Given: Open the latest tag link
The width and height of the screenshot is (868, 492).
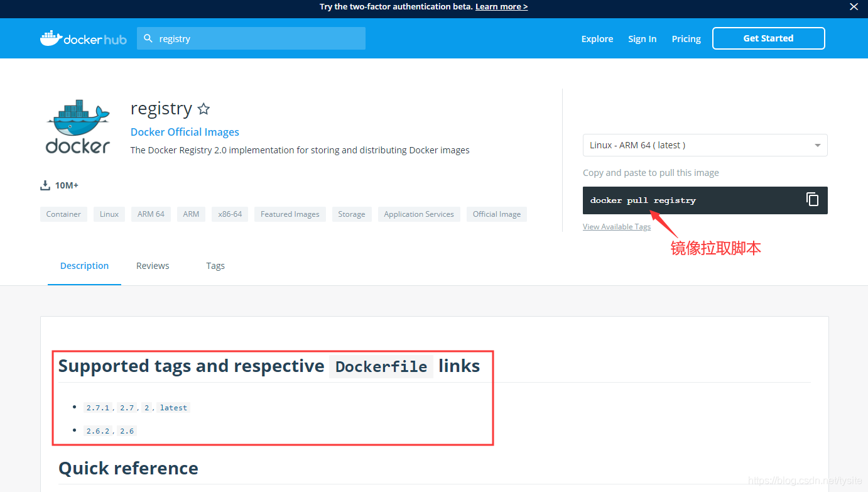Looking at the screenshot, I should pyautogui.click(x=173, y=408).
